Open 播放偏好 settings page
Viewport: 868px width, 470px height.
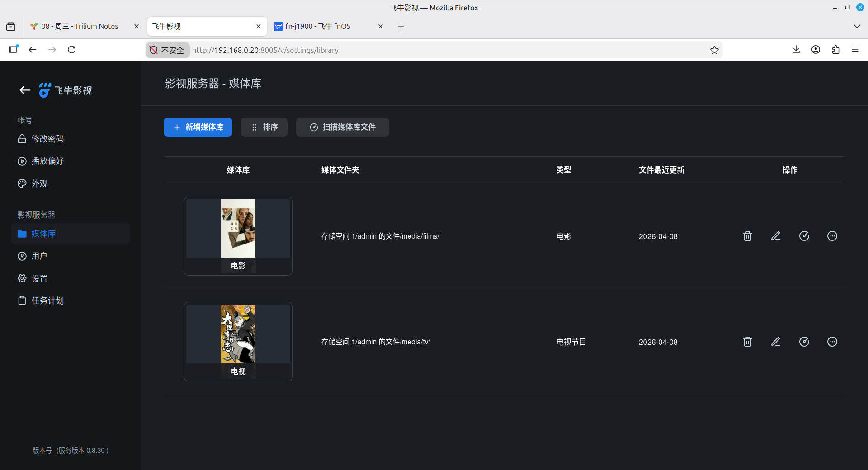[47, 161]
